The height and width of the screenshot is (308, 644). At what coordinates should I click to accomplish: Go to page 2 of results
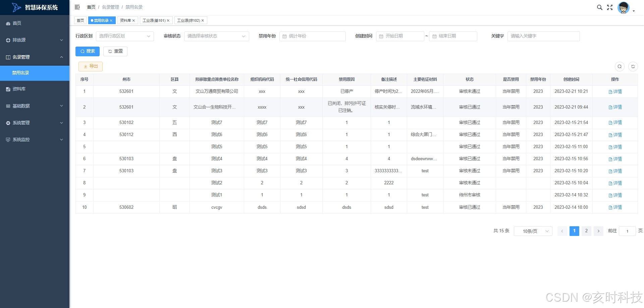point(586,231)
